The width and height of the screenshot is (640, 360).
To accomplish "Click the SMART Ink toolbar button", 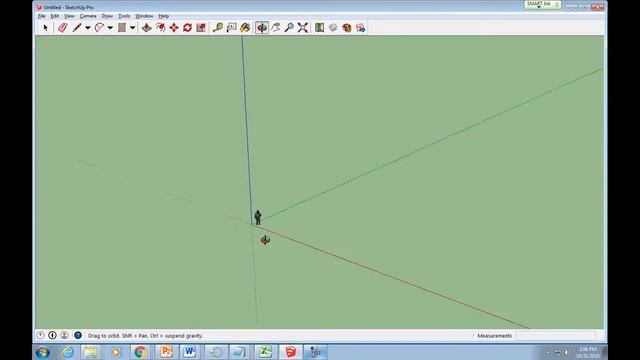I will pos(542,4).
